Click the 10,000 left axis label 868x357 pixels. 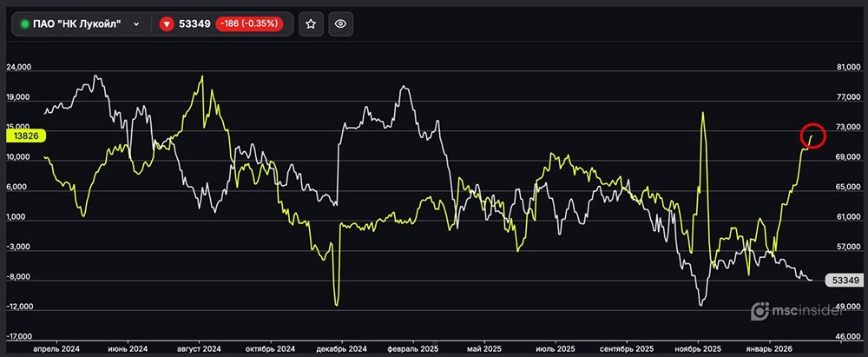coord(18,157)
